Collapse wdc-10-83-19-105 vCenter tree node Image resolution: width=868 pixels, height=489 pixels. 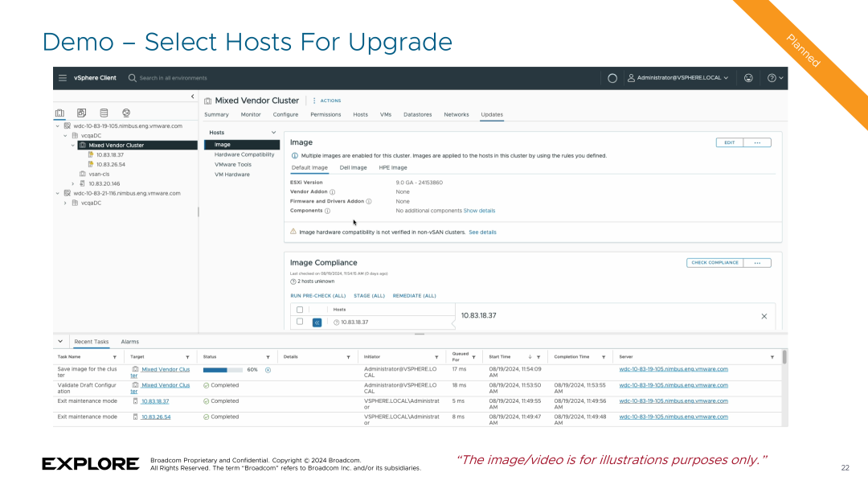[x=58, y=126]
